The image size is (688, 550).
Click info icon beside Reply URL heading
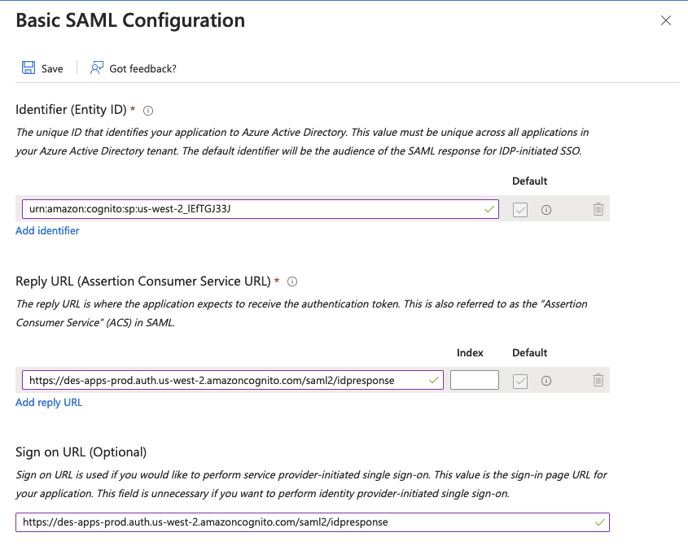click(x=292, y=282)
